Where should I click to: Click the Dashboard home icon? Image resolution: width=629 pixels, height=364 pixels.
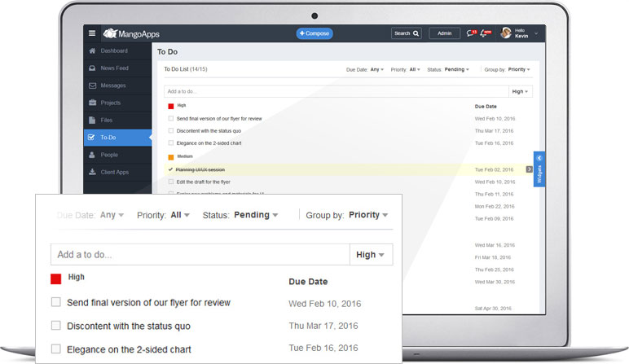click(92, 51)
